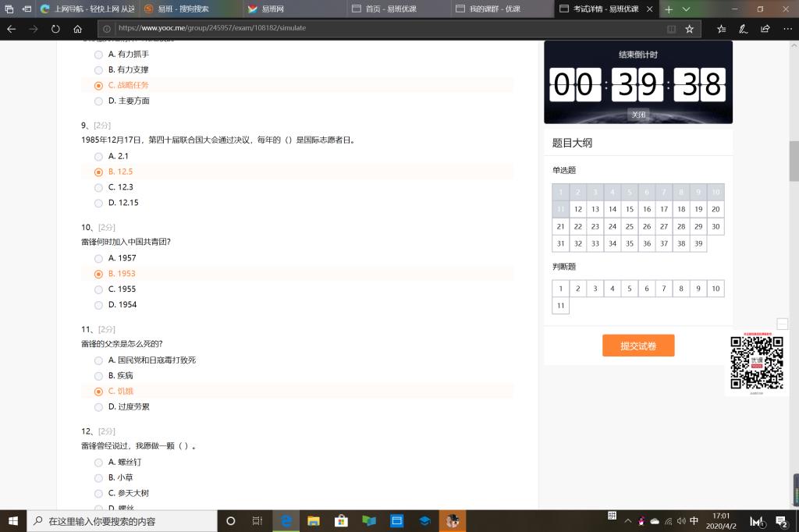This screenshot has width=799, height=532.
Task: Open the favorites hub icon
Action: (x=721, y=29)
